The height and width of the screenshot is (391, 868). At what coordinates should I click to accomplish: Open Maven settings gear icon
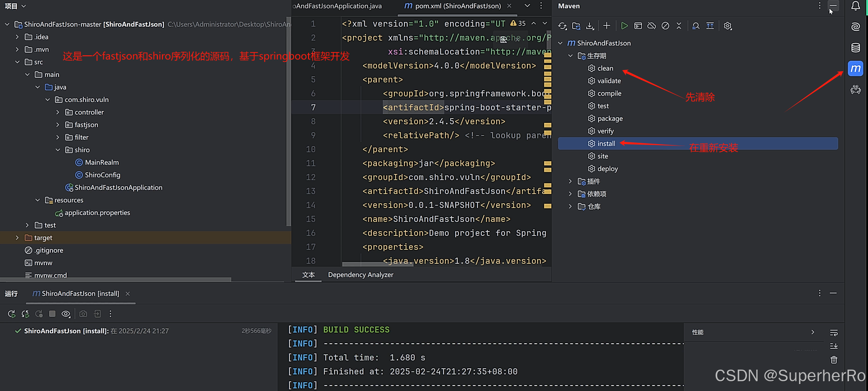coord(728,26)
